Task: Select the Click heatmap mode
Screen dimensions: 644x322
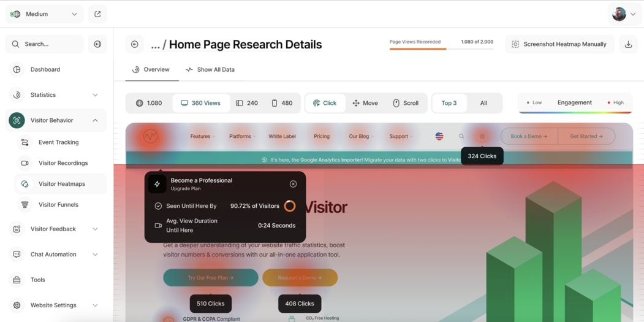Action: [325, 103]
